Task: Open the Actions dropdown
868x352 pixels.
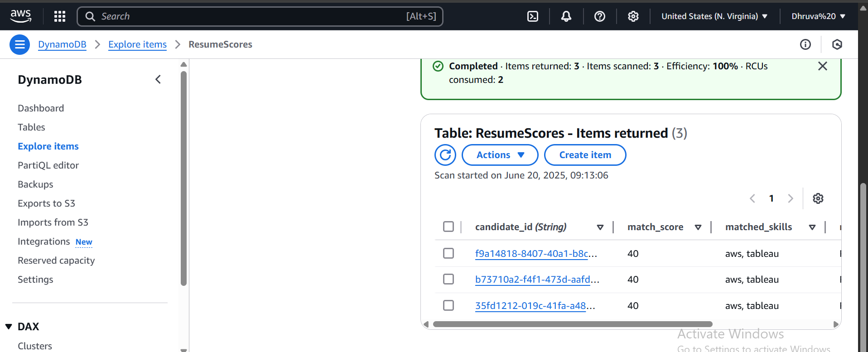Action: [x=500, y=155]
